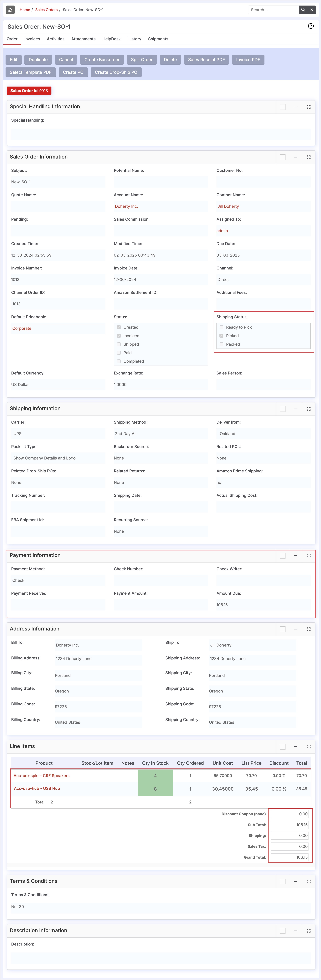The height and width of the screenshot is (980, 321).
Task: Click the Split Order button
Action: tap(142, 60)
